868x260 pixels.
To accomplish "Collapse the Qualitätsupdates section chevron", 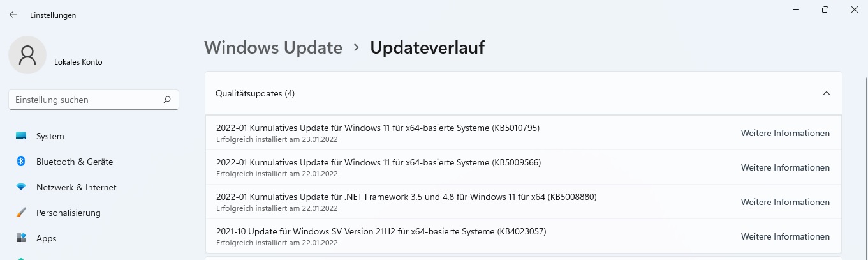I will [827, 93].
